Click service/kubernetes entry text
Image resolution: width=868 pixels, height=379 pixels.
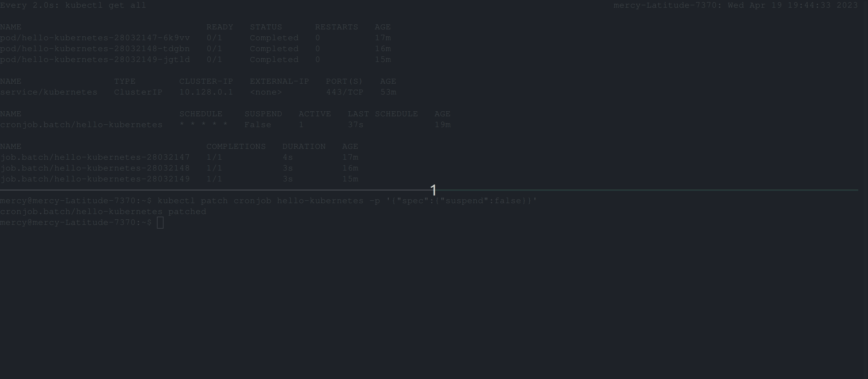coord(49,92)
